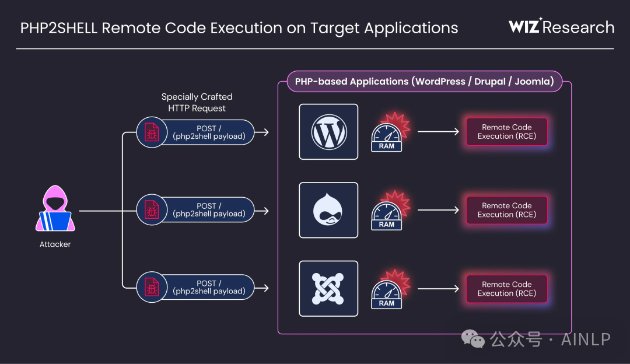Click the RAM gauge icon beside WordPress
The width and height of the screenshot is (630, 364).
[390, 132]
